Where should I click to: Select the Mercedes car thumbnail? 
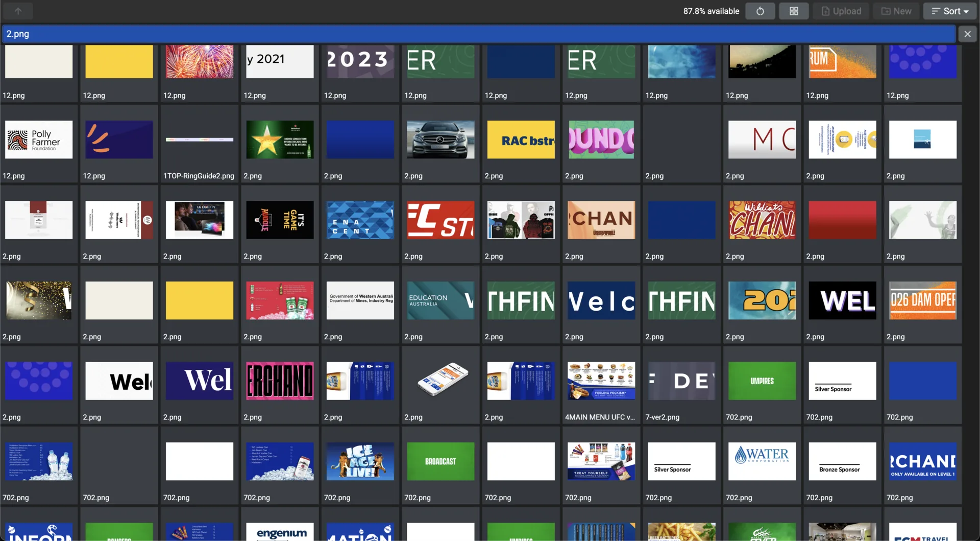point(440,139)
